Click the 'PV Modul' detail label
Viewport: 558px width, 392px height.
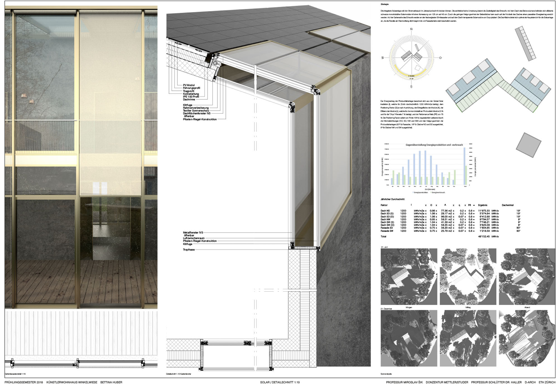click(189, 85)
